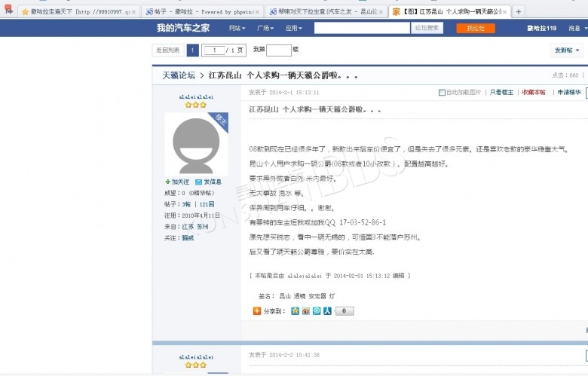Image resolution: width=588 pixels, height=376 pixels.
Task: Open the 我的汽车之家 site logo
Action: click(183, 28)
